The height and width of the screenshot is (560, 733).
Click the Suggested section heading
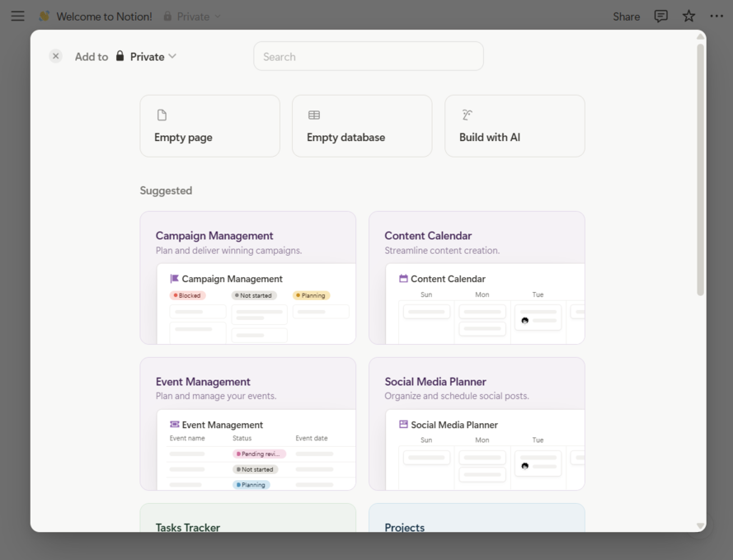click(166, 191)
